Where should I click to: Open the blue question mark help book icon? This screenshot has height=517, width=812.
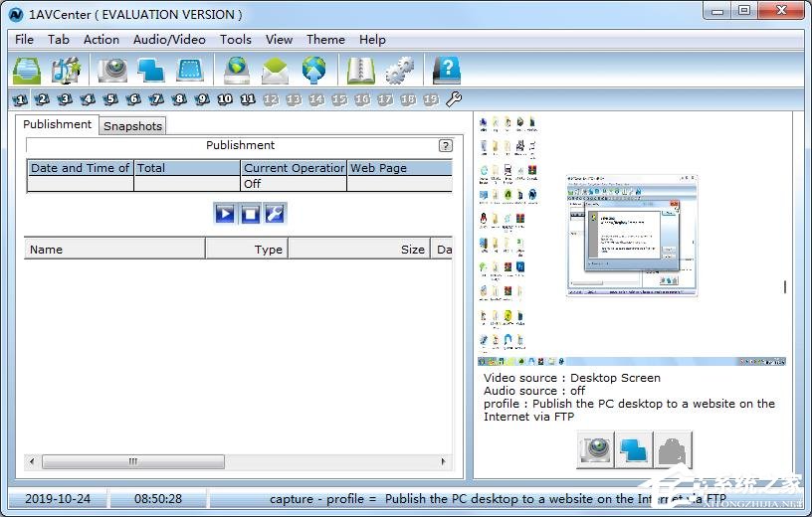[x=447, y=71]
